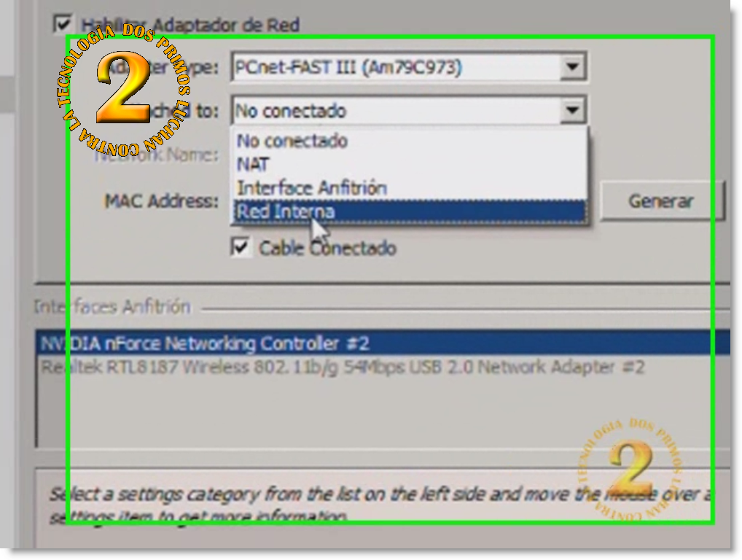Screen dimensions: 742x560
Task: Select the highlighted Red Interna option
Action: (x=410, y=211)
